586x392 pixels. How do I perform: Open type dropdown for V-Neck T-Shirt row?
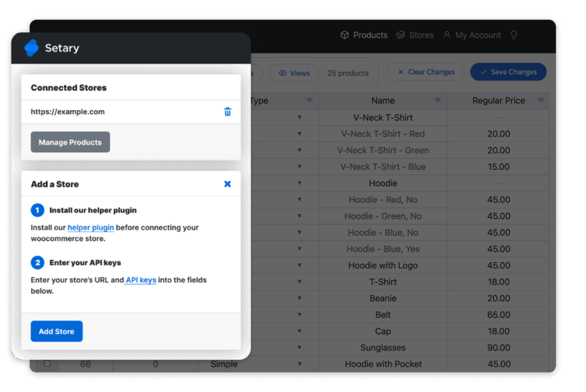(299, 117)
